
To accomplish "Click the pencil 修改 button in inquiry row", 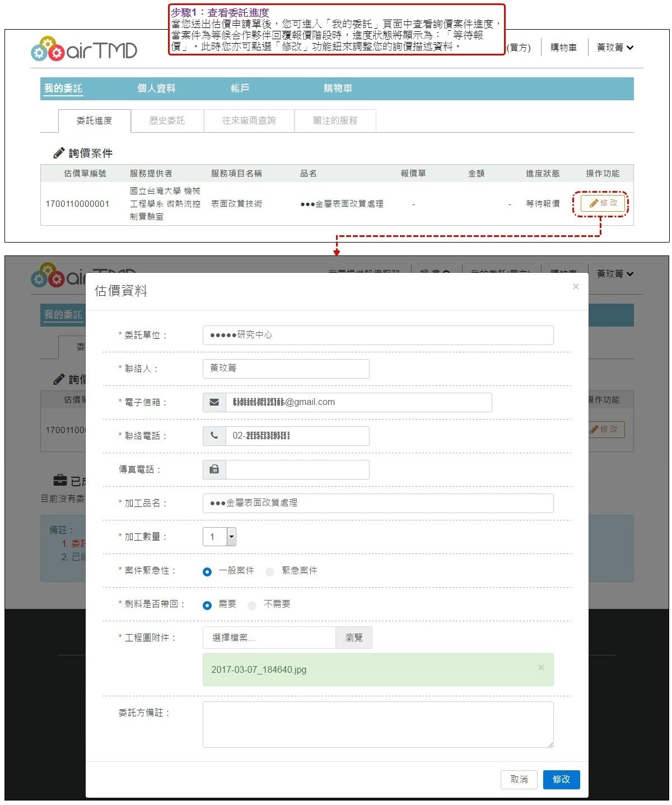I will [x=603, y=203].
